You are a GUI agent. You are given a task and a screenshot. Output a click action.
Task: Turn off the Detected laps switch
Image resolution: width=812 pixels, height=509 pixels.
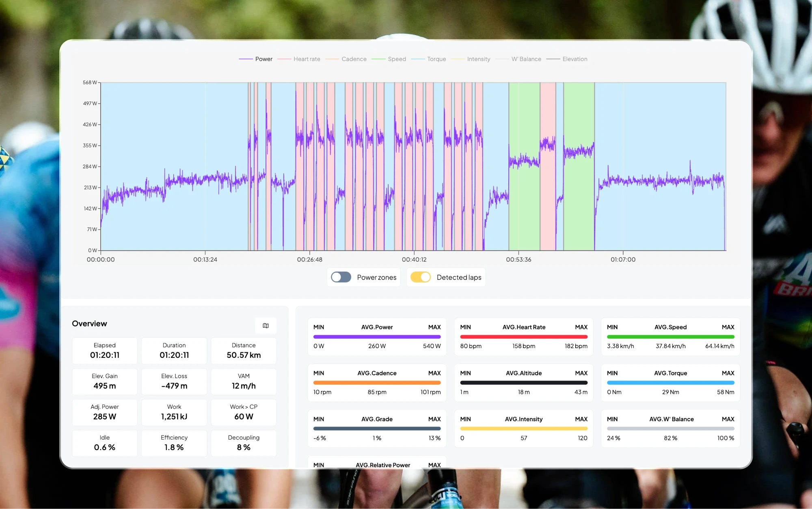coord(420,277)
